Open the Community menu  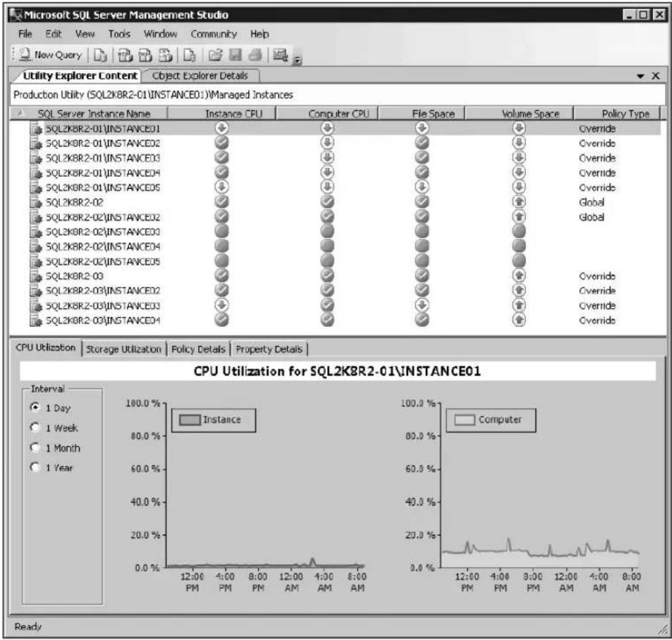tap(213, 34)
